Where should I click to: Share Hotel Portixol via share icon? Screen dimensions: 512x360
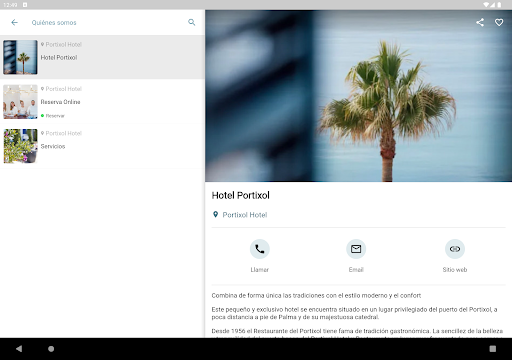coord(480,22)
